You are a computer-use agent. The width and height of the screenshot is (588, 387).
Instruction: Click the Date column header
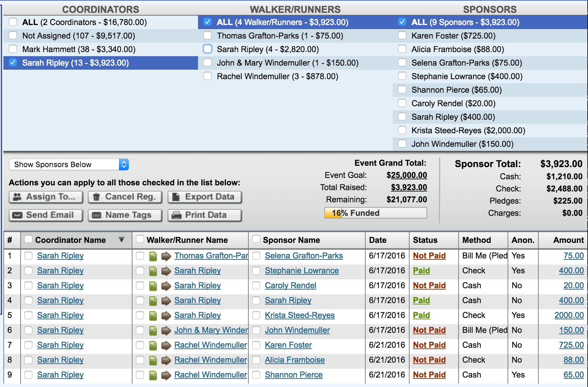click(387, 240)
